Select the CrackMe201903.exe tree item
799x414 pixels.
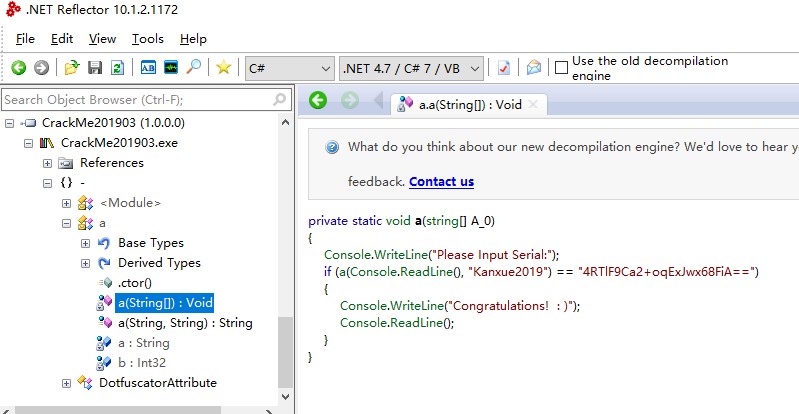pos(119,143)
